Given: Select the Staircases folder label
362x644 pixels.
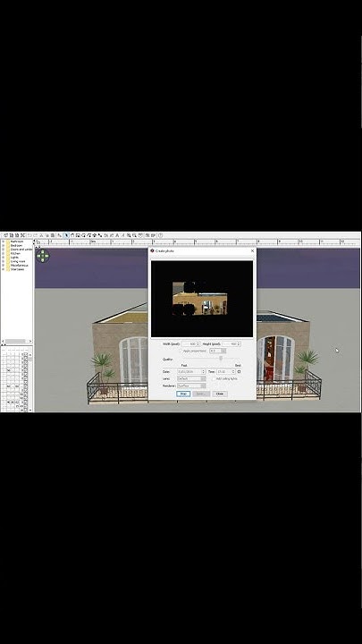Looking at the screenshot, I should (x=17, y=269).
